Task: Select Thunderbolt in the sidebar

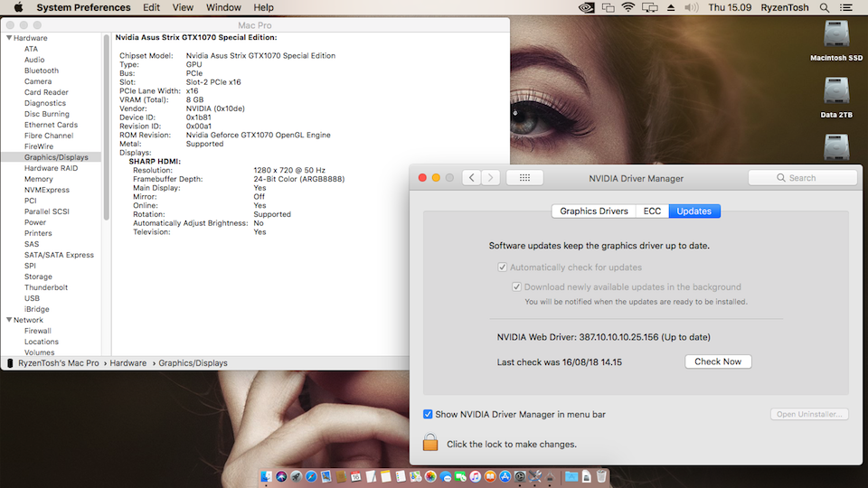Action: [x=46, y=287]
